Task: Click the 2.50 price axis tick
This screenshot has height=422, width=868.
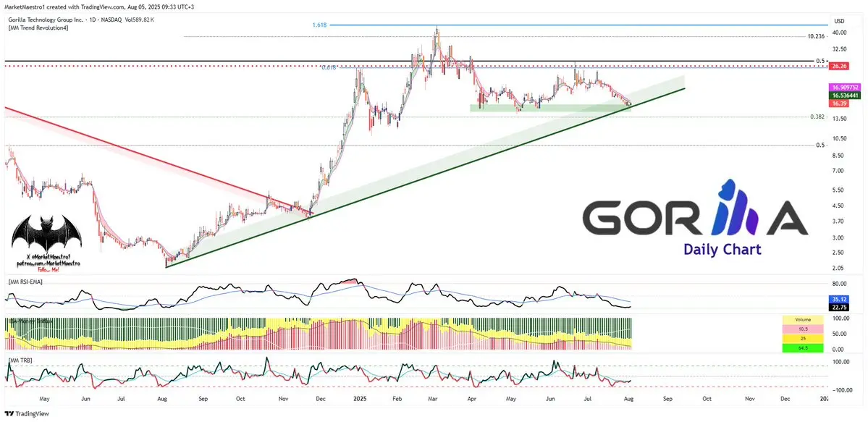Action: (x=839, y=253)
